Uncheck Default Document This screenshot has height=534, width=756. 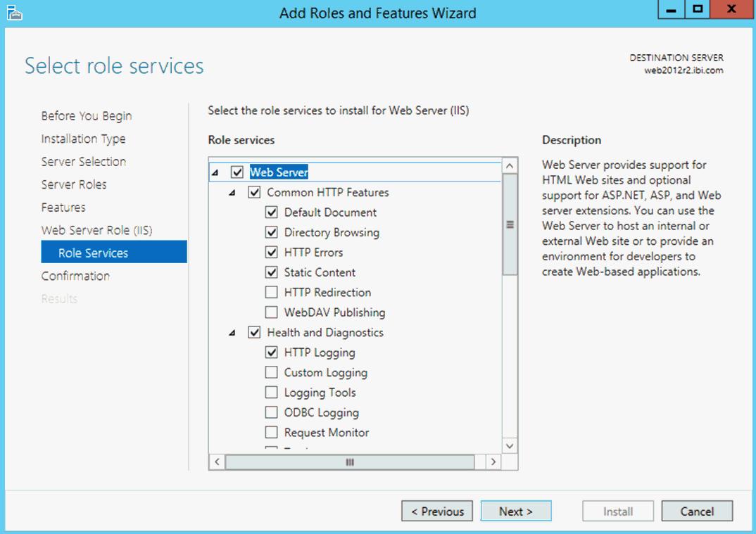point(272,212)
